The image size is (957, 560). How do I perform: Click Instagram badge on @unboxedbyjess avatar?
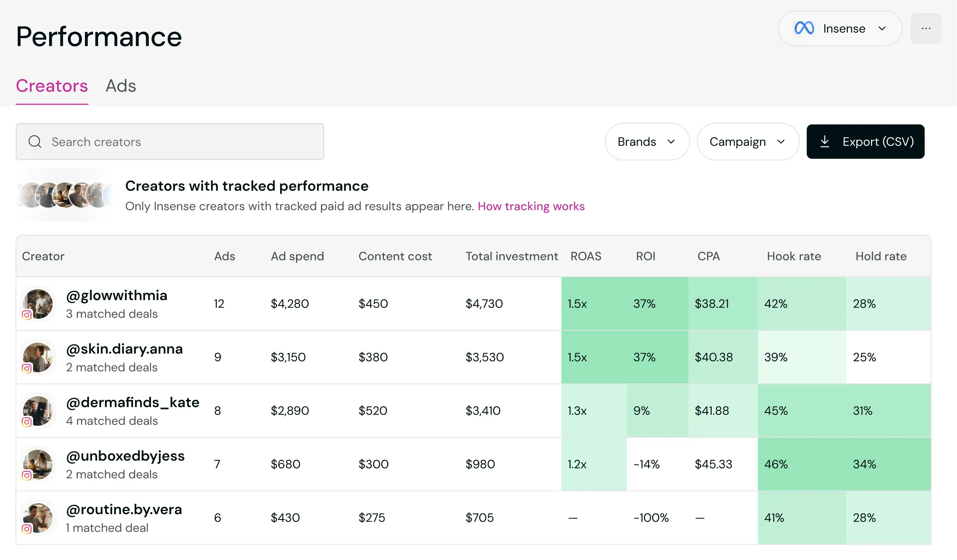coord(27,476)
